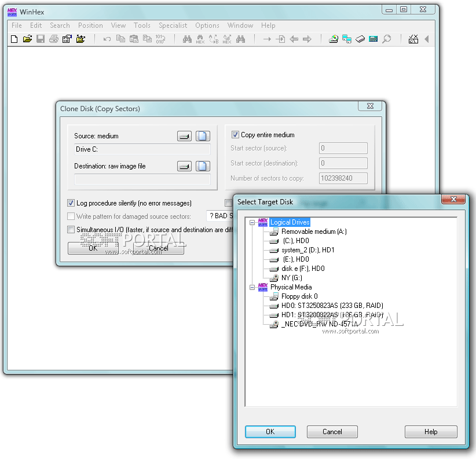The height and width of the screenshot is (459, 476).
Task: Collapse the Physical Media tree node
Action: [x=252, y=287]
